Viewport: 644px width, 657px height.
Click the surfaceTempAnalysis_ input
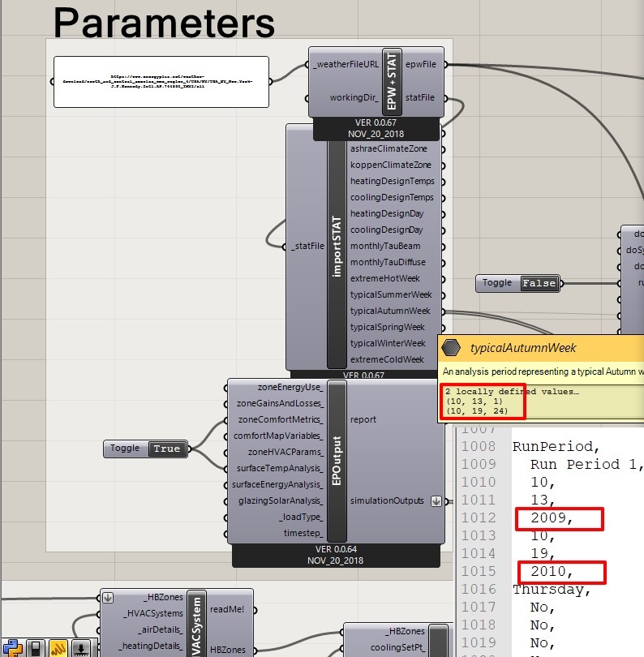point(280,469)
